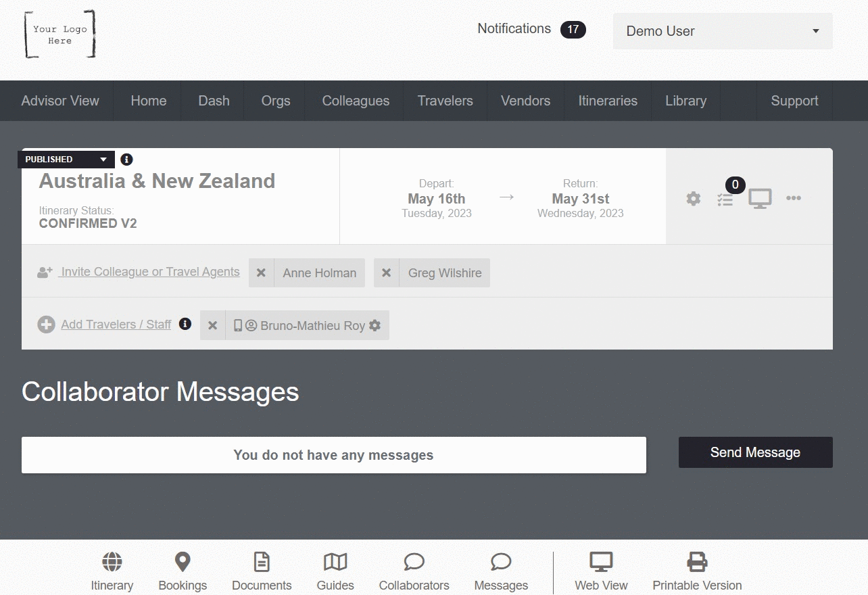
Task: Go to Advisor View in navigation
Action: pos(60,101)
